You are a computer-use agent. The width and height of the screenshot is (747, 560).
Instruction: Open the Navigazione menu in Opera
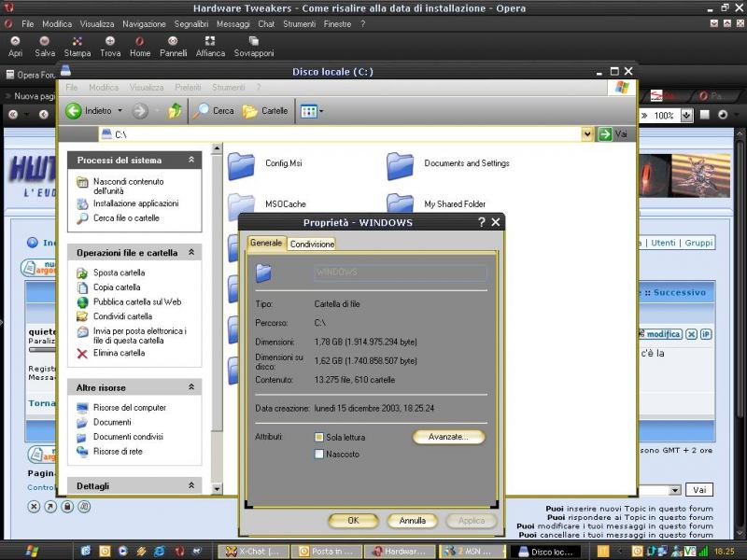tap(144, 24)
